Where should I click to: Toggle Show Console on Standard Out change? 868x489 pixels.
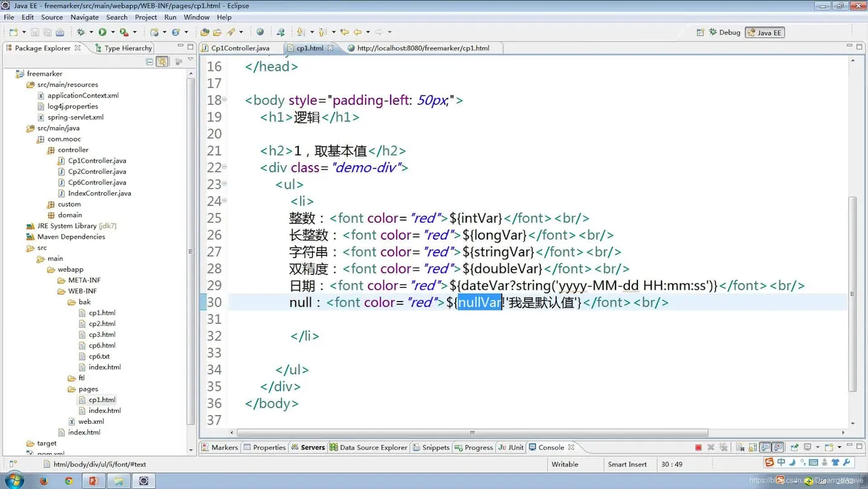766,447
